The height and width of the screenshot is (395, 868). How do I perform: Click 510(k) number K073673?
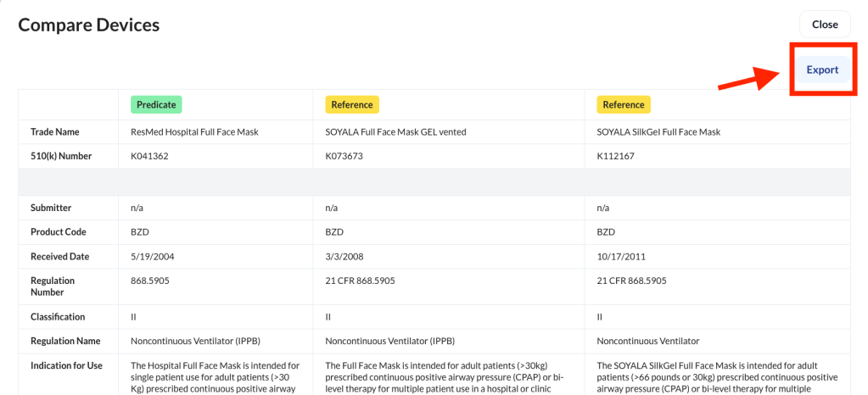click(x=344, y=156)
